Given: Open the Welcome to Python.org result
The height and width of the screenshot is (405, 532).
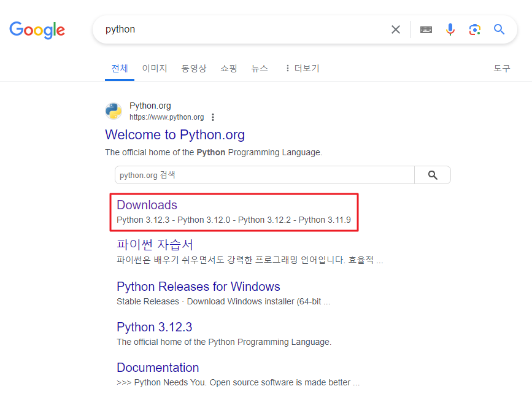Looking at the screenshot, I should [175, 134].
